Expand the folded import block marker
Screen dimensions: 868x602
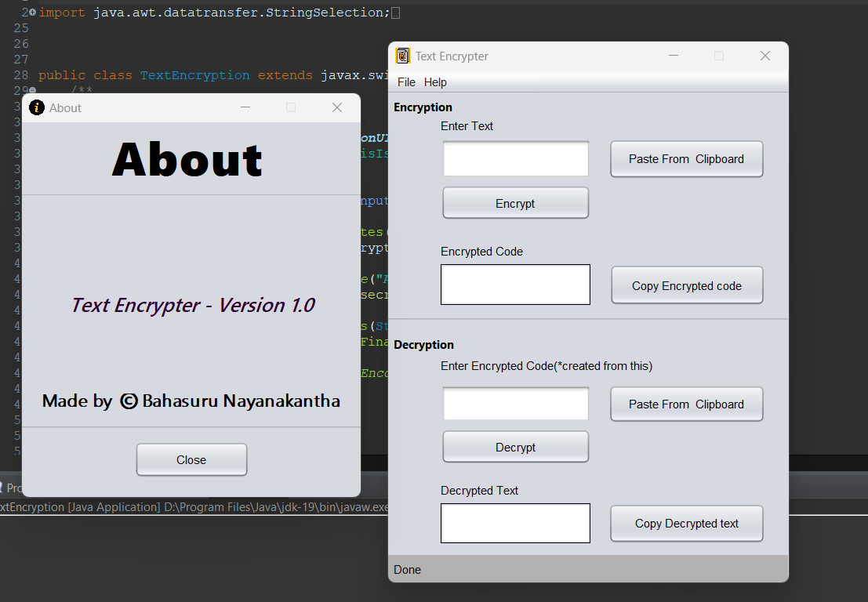pos(32,13)
